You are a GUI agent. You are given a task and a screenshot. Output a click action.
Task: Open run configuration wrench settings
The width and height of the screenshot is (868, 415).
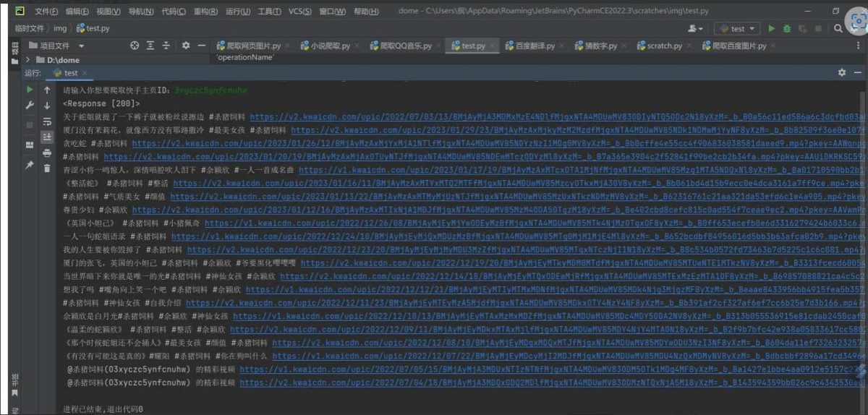point(30,106)
